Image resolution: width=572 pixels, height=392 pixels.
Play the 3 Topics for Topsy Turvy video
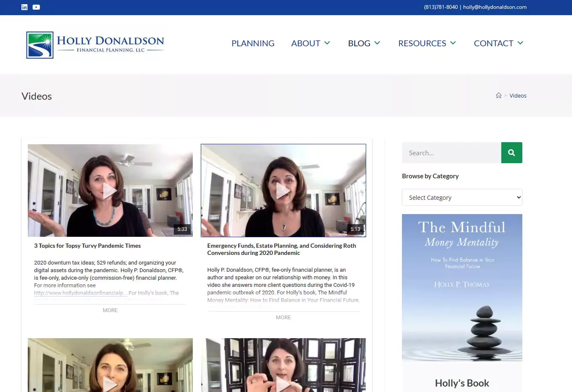click(110, 191)
